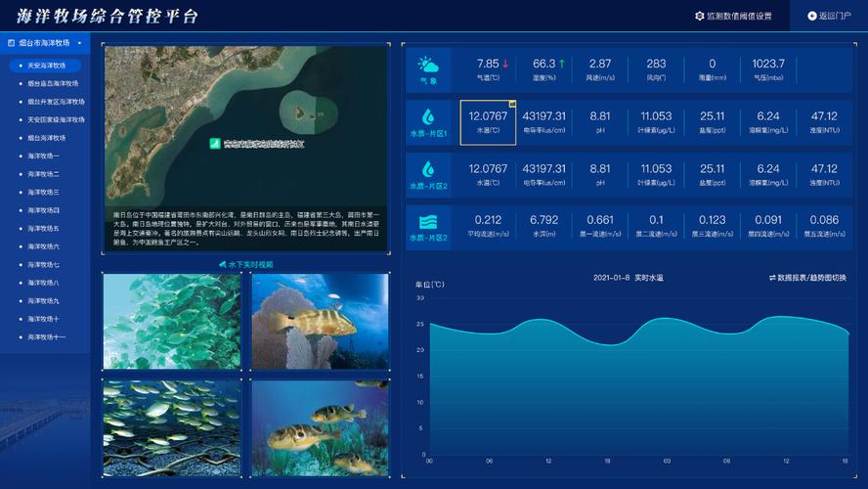The height and width of the screenshot is (489, 868).
Task: Select 天安海洋牧场 in the sidebar
Action: click(45, 66)
